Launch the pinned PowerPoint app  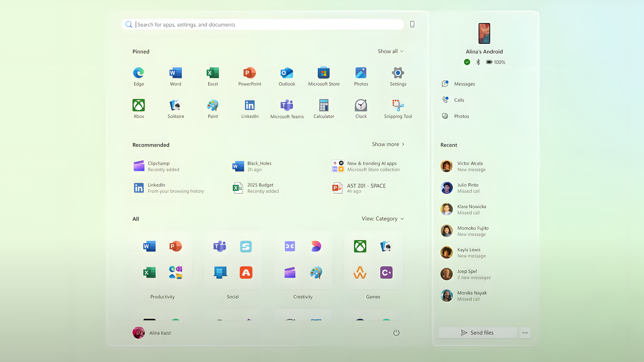coord(250,76)
